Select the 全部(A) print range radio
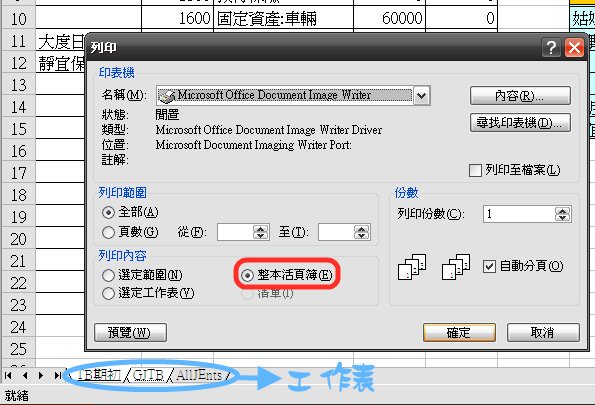Image resolution: width=595 pixels, height=405 pixels. (x=108, y=212)
